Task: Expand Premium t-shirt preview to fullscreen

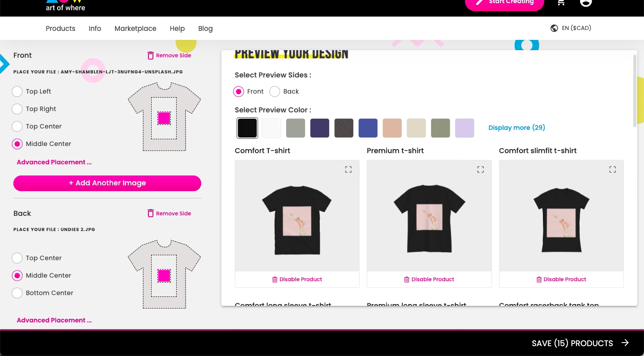Action: tap(480, 169)
